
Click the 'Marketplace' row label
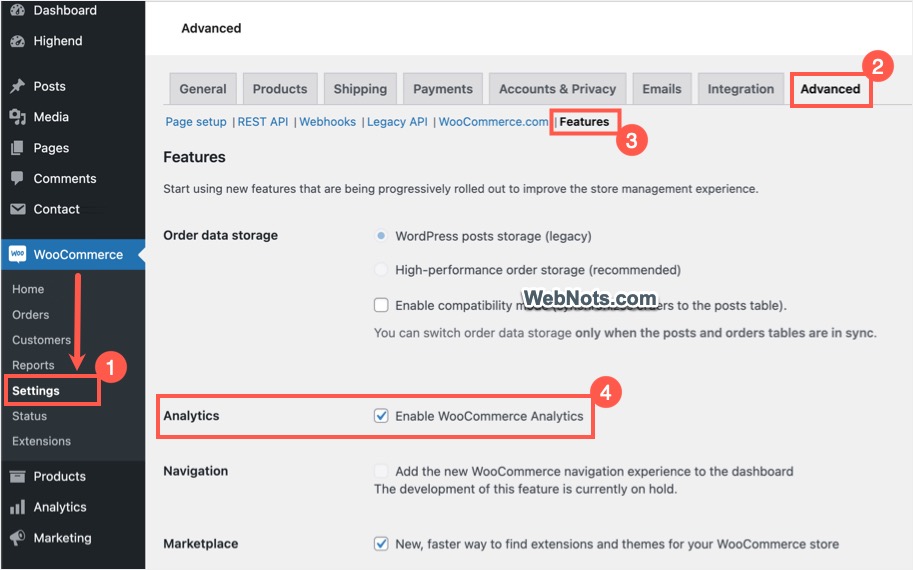tap(200, 544)
